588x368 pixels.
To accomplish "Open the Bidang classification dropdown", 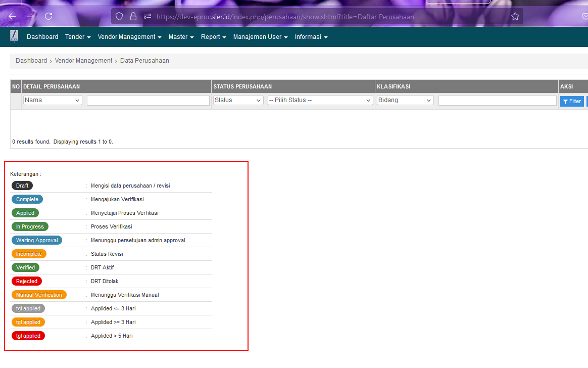I will click(x=405, y=100).
